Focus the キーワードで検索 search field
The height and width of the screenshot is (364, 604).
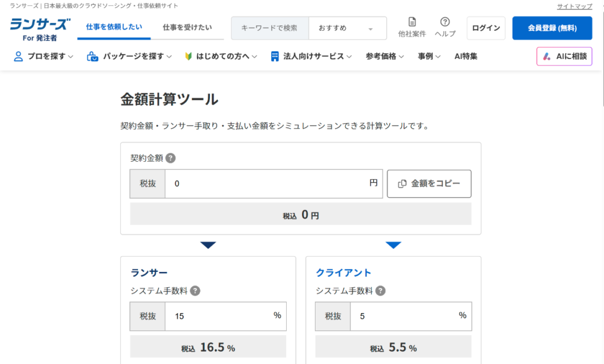pyautogui.click(x=270, y=28)
